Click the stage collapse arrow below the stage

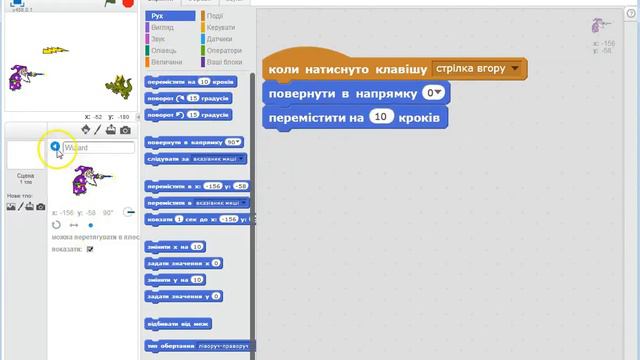coord(138,117)
